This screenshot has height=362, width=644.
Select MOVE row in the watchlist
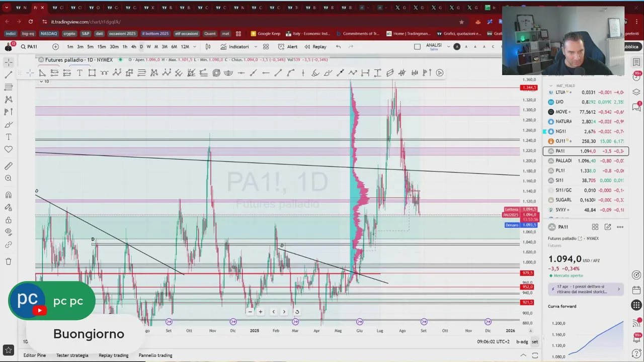[586, 112]
